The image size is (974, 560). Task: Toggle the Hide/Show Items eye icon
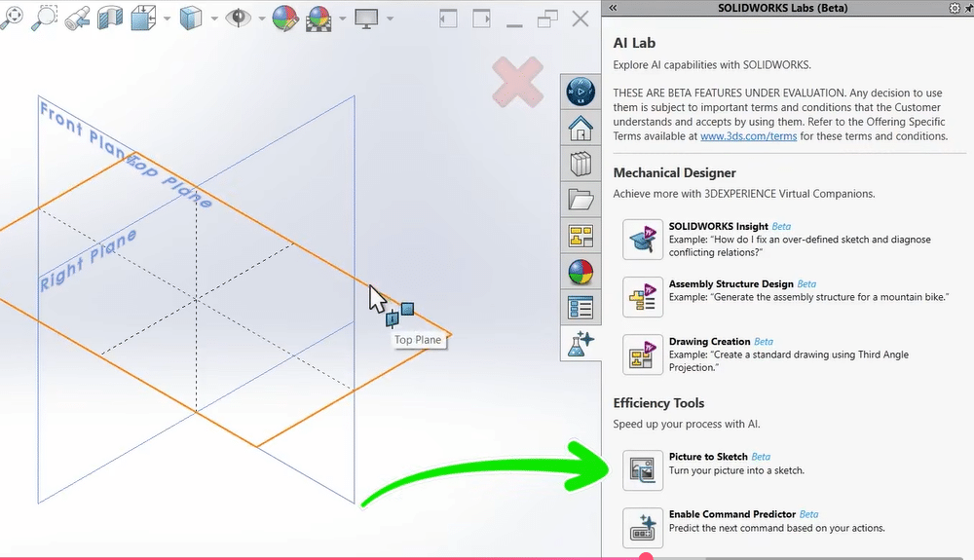(x=238, y=18)
